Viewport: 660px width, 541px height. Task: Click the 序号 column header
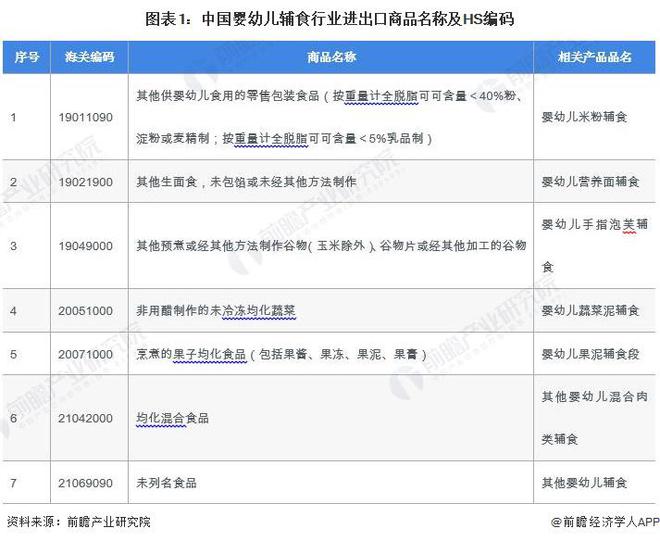(27, 57)
